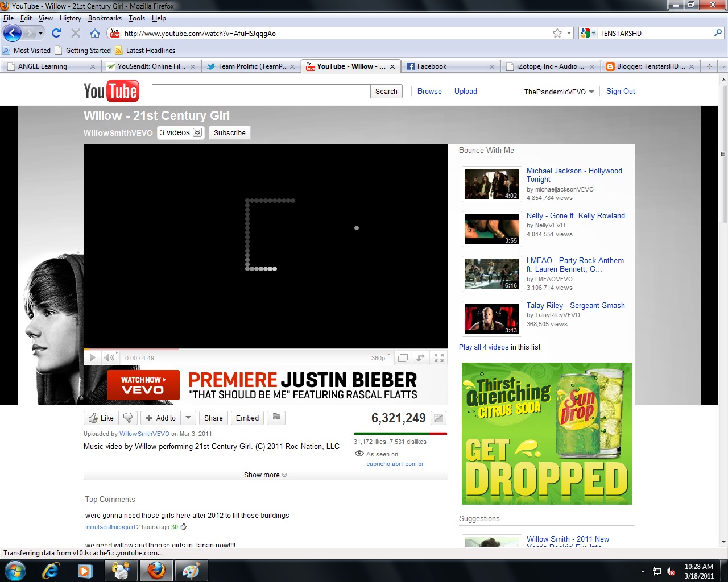Image resolution: width=728 pixels, height=582 pixels.
Task: Open Windows Start menu orb
Action: [15, 571]
